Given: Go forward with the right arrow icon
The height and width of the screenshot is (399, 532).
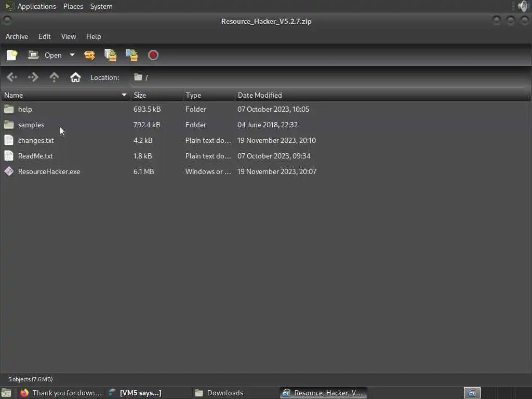Looking at the screenshot, I should click(33, 77).
